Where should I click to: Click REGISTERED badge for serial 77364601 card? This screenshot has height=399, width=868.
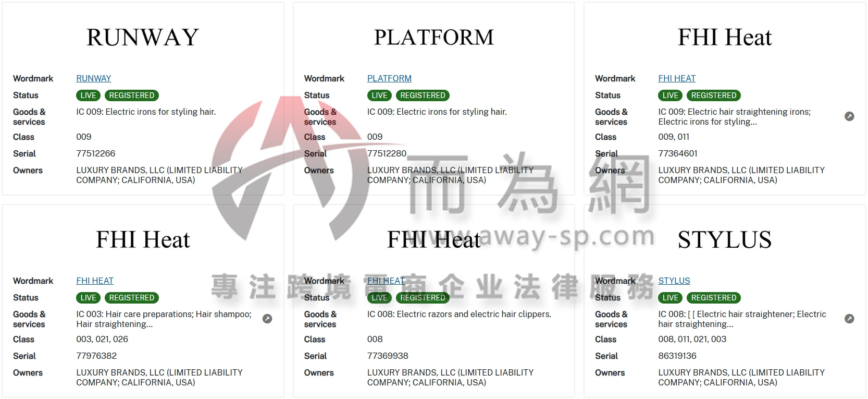714,95
